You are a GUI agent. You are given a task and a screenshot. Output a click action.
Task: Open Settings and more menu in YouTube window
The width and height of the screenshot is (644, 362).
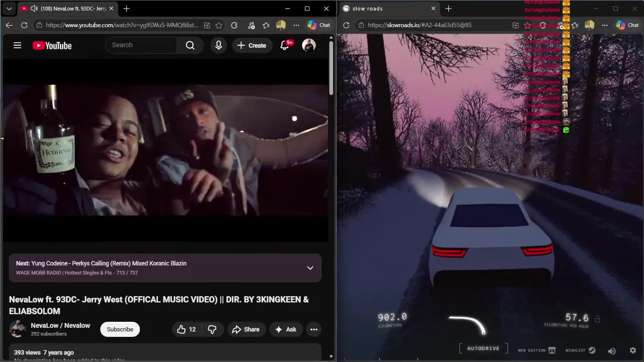click(296, 25)
